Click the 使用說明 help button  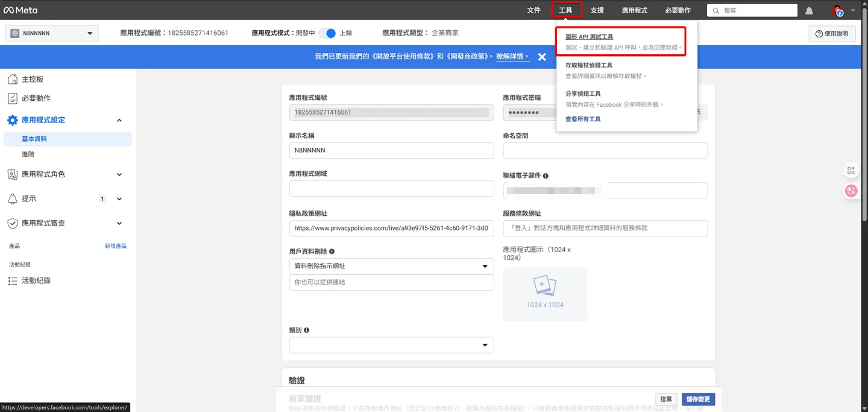(832, 34)
